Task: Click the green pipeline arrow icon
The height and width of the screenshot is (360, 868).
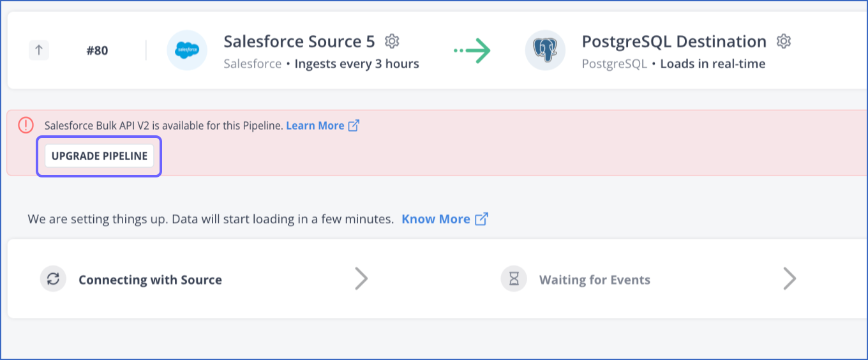Action: 472,50
